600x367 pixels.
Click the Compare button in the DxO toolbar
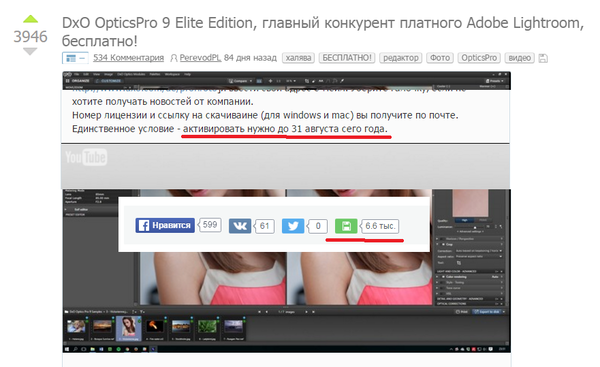(x=240, y=81)
